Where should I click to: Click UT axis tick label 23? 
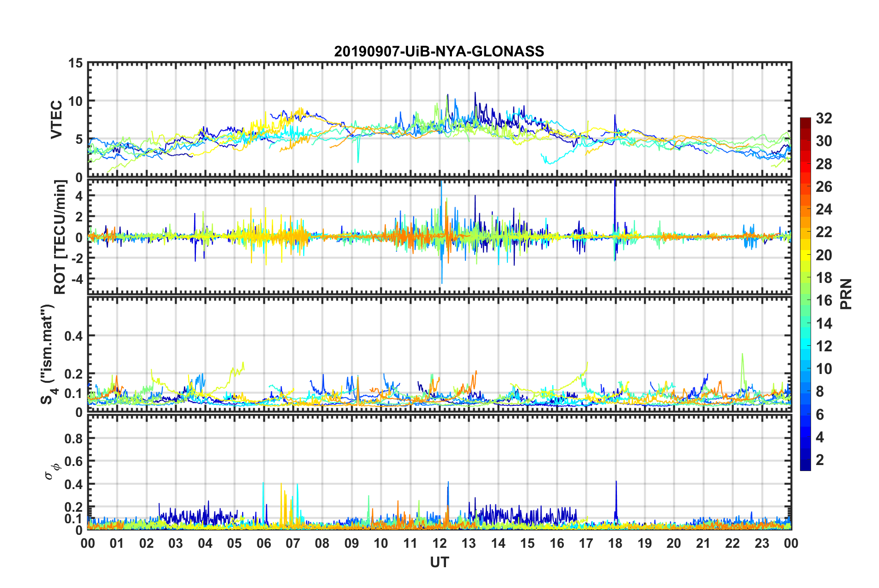point(762,543)
